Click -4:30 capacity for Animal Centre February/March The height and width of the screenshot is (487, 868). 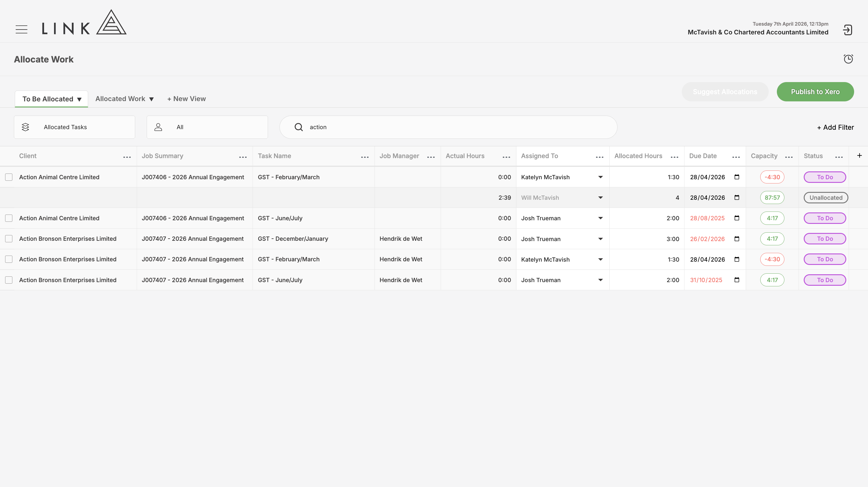coord(772,177)
